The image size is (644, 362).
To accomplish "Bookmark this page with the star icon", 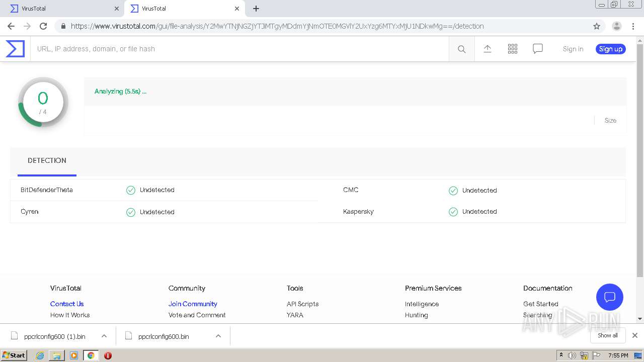I will coord(597,26).
